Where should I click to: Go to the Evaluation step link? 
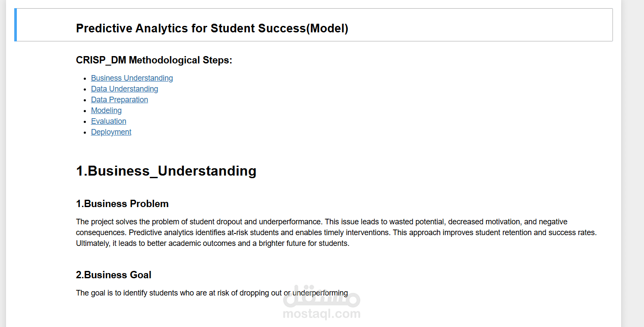(108, 121)
